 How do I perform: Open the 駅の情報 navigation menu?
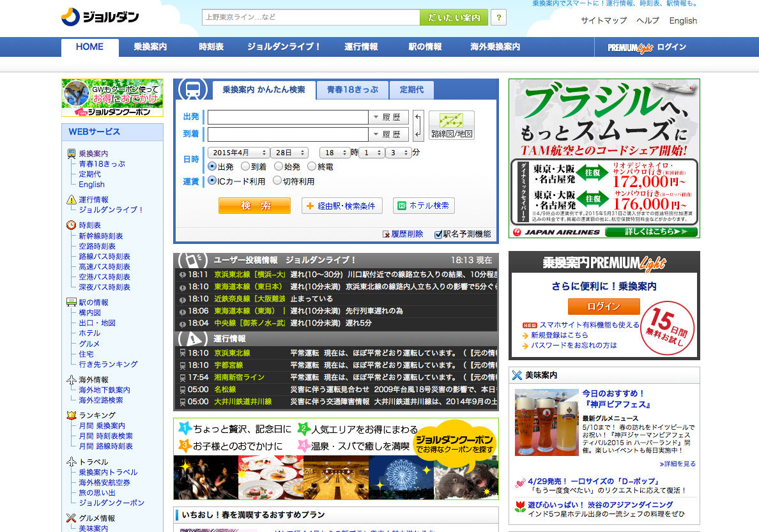coord(425,47)
